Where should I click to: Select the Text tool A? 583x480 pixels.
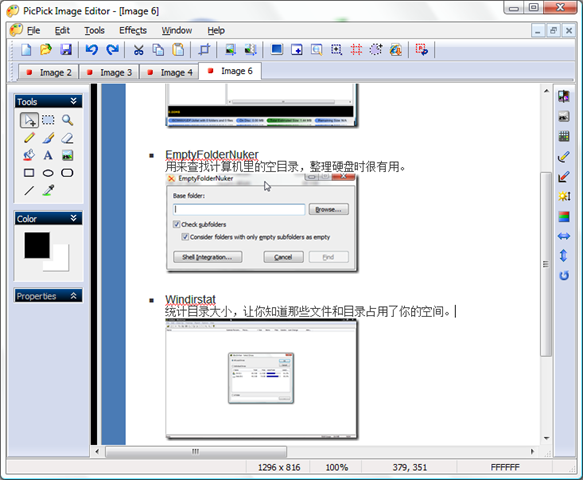point(48,155)
